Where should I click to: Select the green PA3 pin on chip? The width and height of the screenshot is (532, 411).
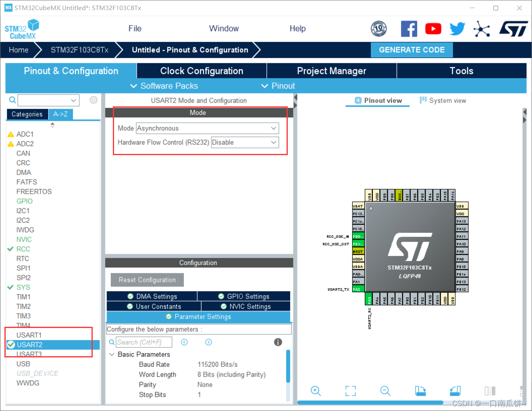369,299
